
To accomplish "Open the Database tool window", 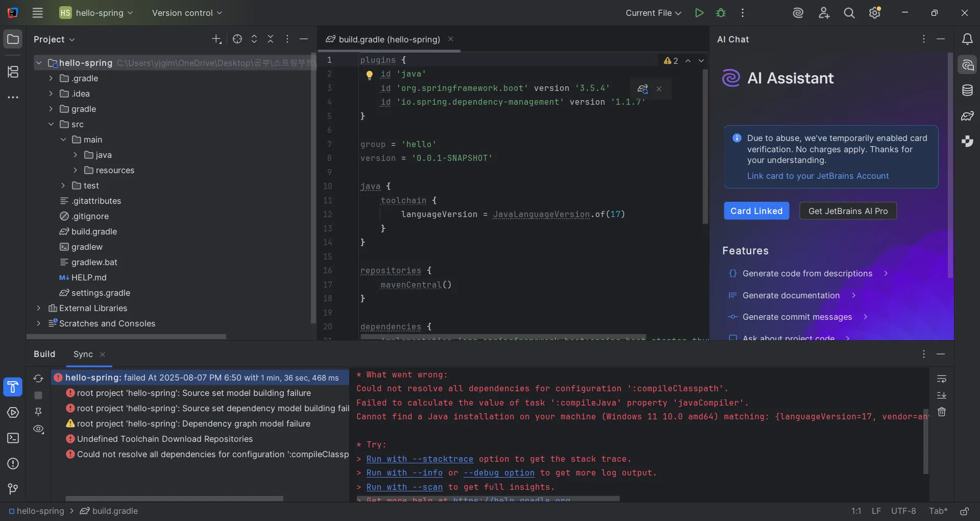I will (967, 90).
